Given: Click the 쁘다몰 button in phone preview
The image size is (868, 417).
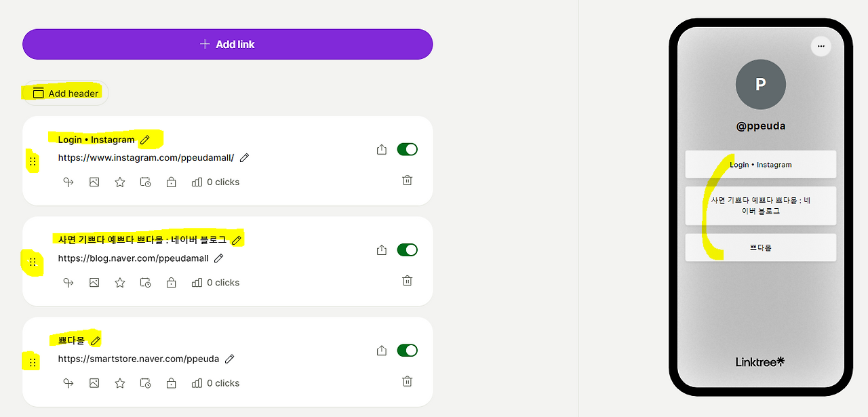Looking at the screenshot, I should 760,247.
